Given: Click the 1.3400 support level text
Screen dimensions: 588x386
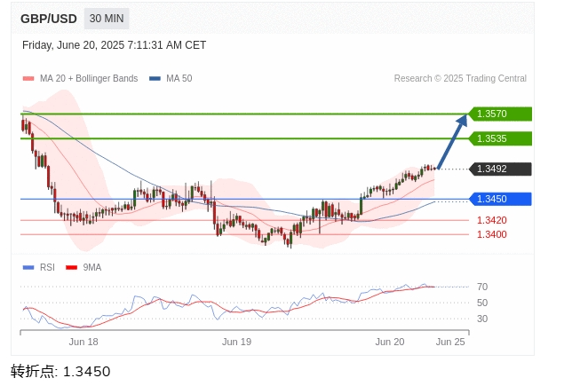Looking at the screenshot, I should [491, 234].
